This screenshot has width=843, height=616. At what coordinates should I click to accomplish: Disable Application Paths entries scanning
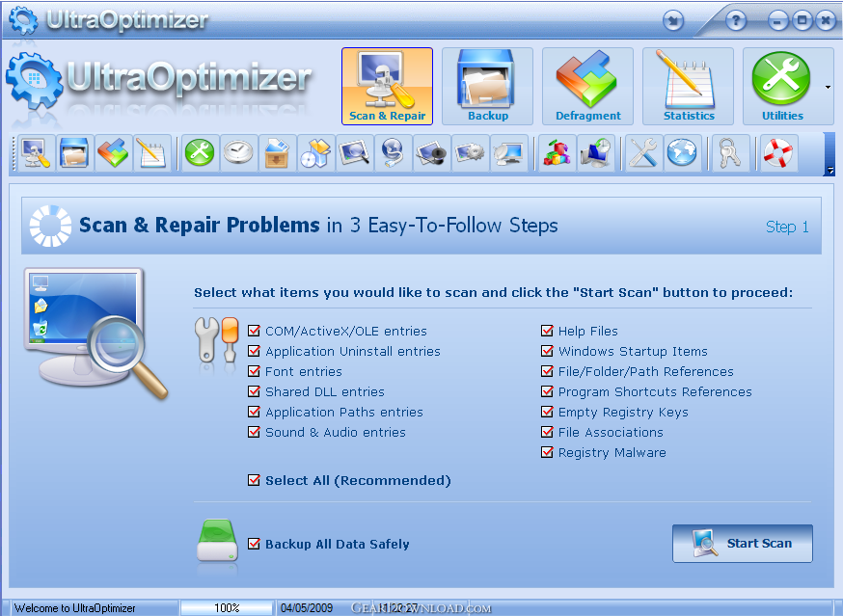pyautogui.click(x=254, y=412)
